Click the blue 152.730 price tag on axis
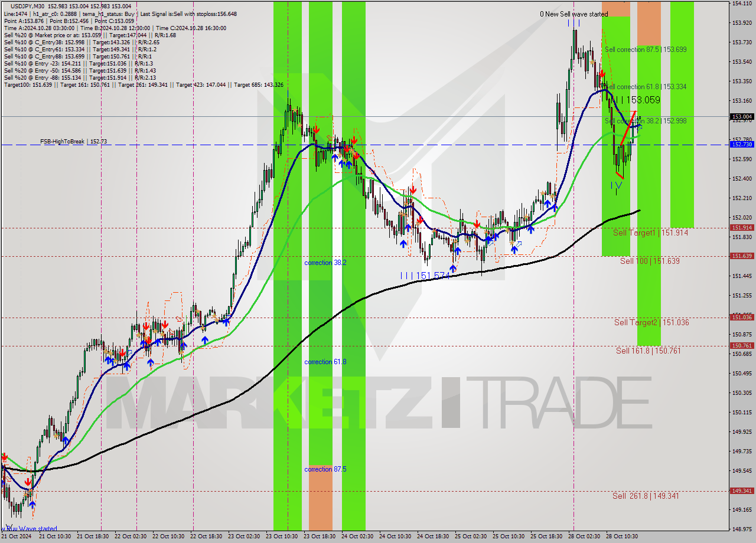This screenshot has width=756, height=543. (742, 144)
